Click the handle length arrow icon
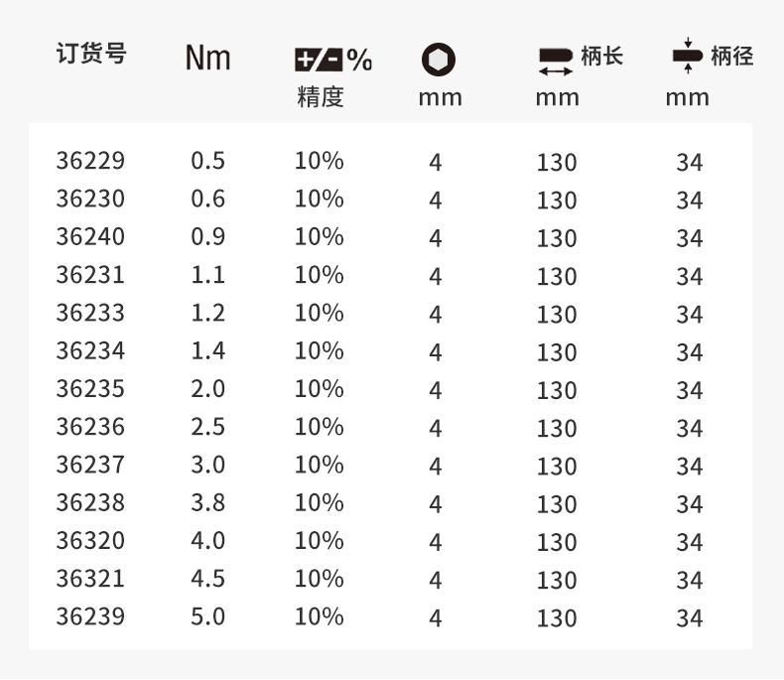Screen dimensions: 784x680 tap(556, 61)
